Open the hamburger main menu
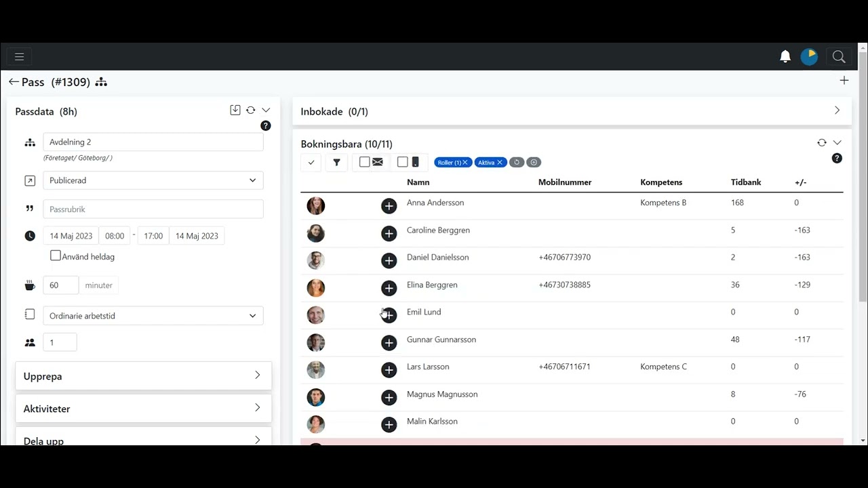Viewport: 868px width, 488px height. click(19, 57)
